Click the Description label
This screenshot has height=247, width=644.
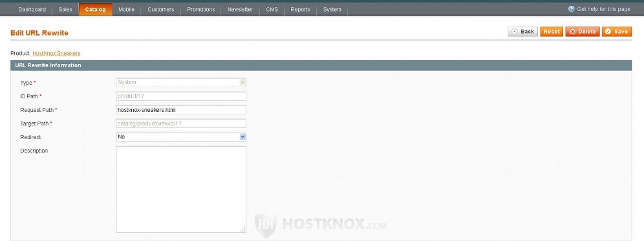[x=34, y=151]
